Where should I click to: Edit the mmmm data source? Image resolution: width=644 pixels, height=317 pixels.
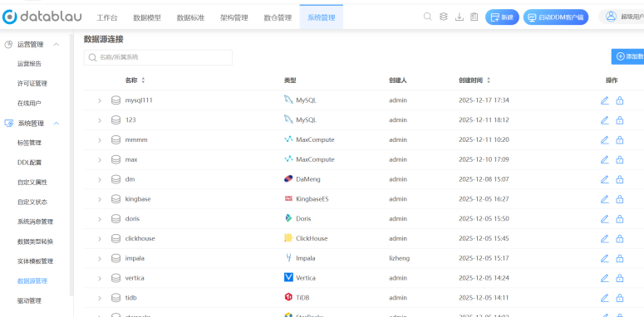605,140
